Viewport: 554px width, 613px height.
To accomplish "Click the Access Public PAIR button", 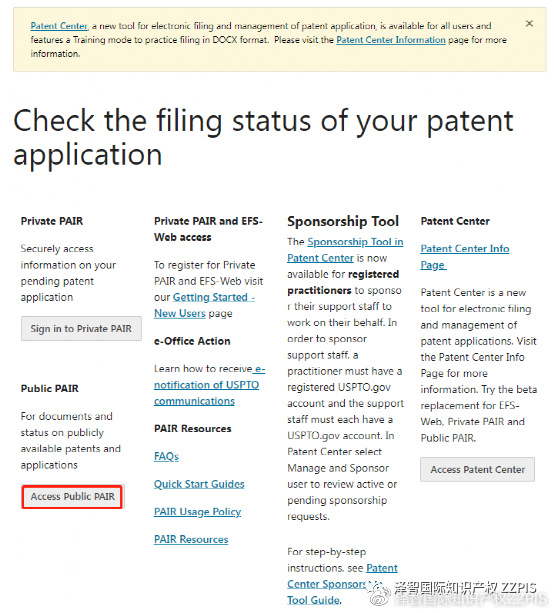I will pyautogui.click(x=73, y=496).
